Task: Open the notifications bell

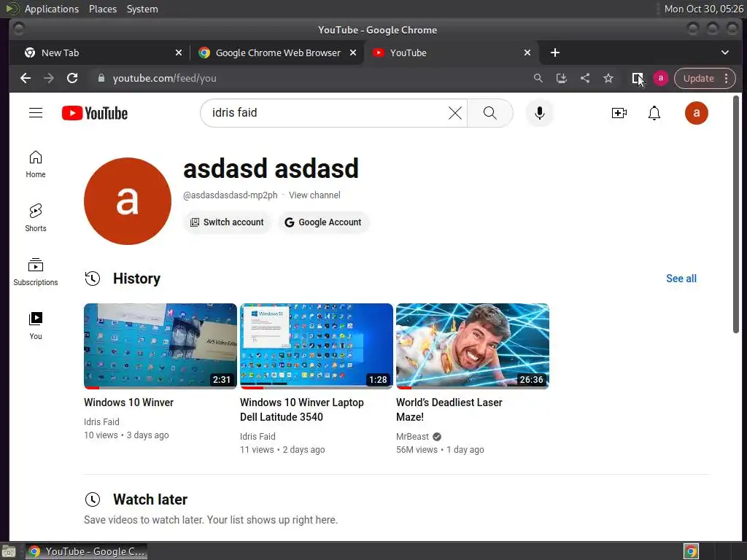Action: pos(654,113)
